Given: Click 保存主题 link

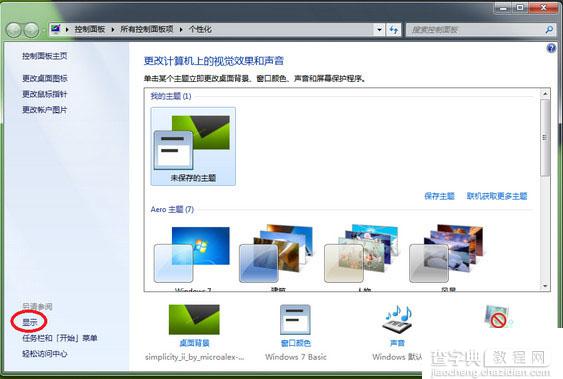Looking at the screenshot, I should 439,196.
